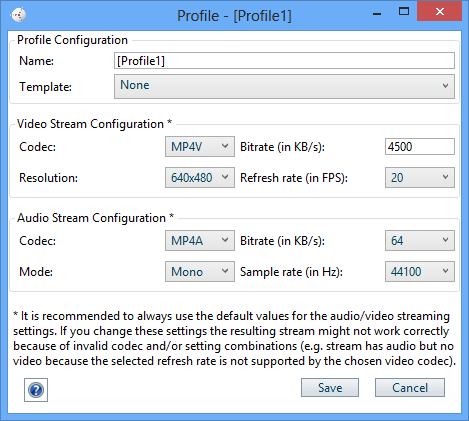Click the Refresh rate chevron arrow
Image resolution: width=469 pixels, height=421 pixels.
pos(445,177)
